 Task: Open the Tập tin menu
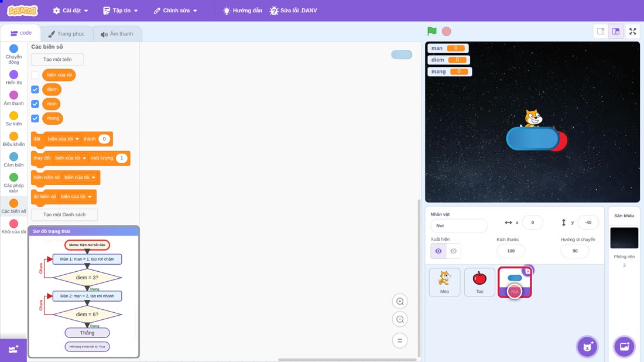click(121, 11)
